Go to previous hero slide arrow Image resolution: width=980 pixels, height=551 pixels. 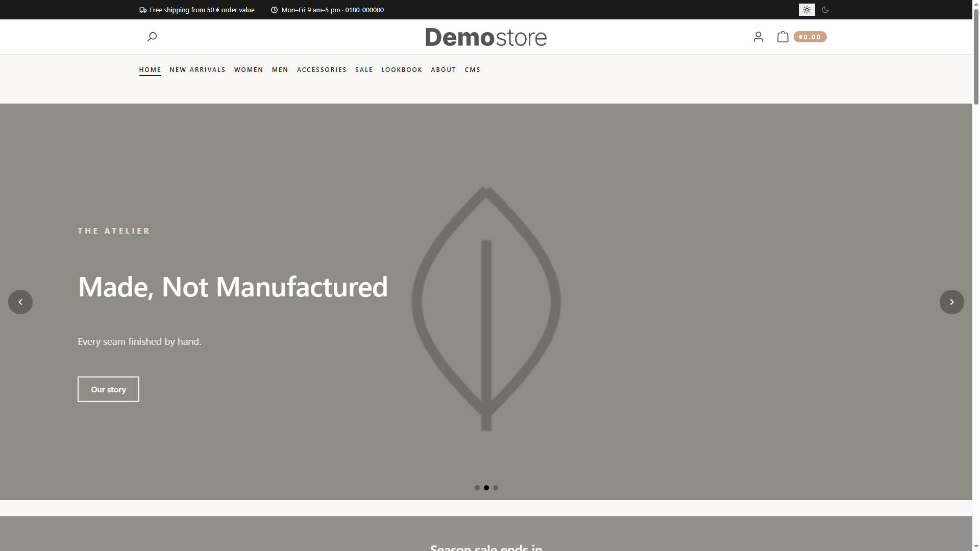(x=20, y=302)
